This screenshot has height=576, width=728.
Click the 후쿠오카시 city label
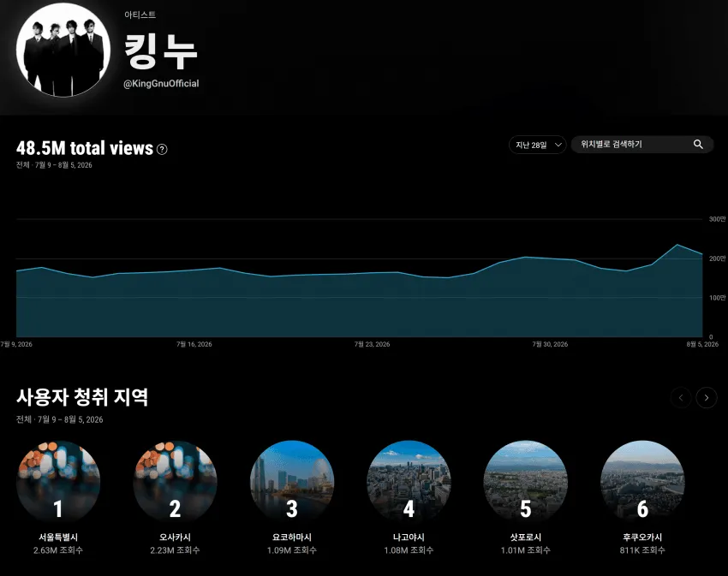pyautogui.click(x=642, y=537)
